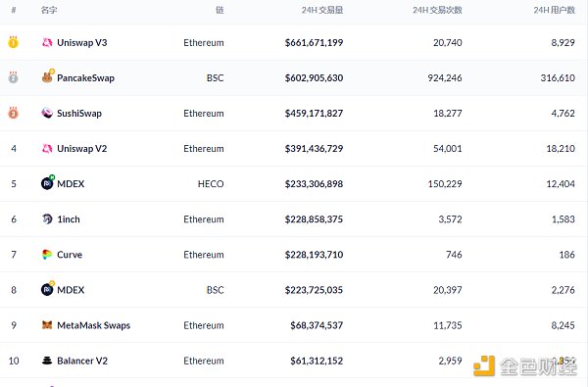
Task: Click the gold first-place medal
Action: click(13, 42)
